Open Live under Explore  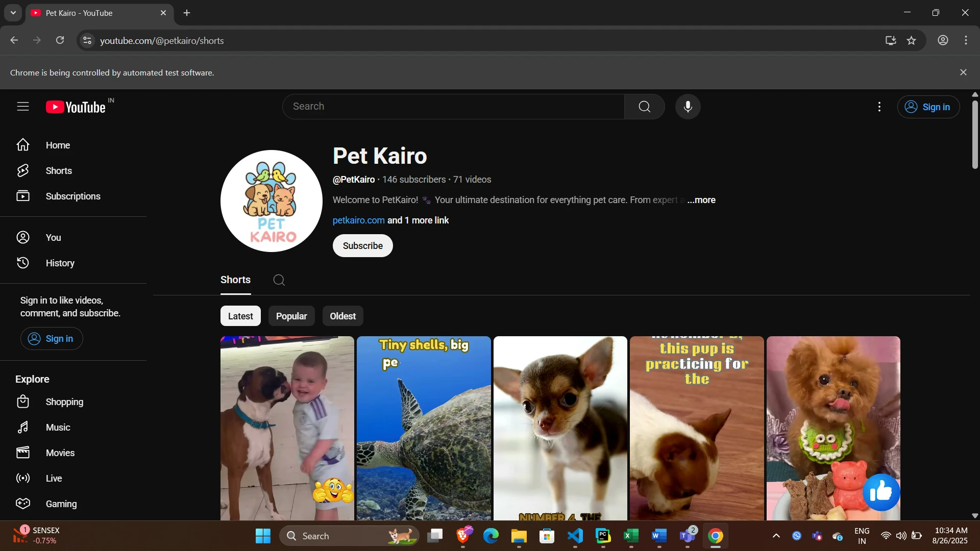point(73,479)
